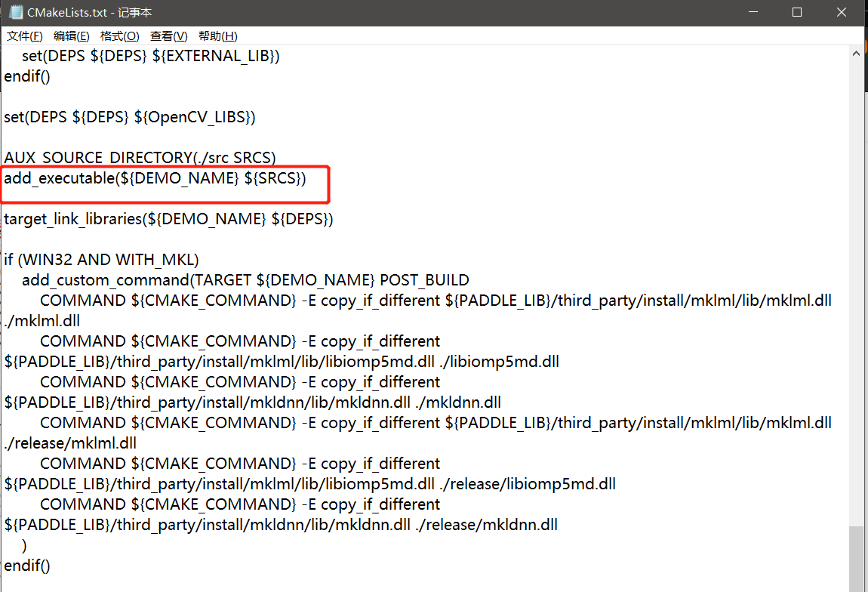Click the line ending ./release/mkldnn.dll
Viewport: 868px width, 592px height.
(x=281, y=525)
